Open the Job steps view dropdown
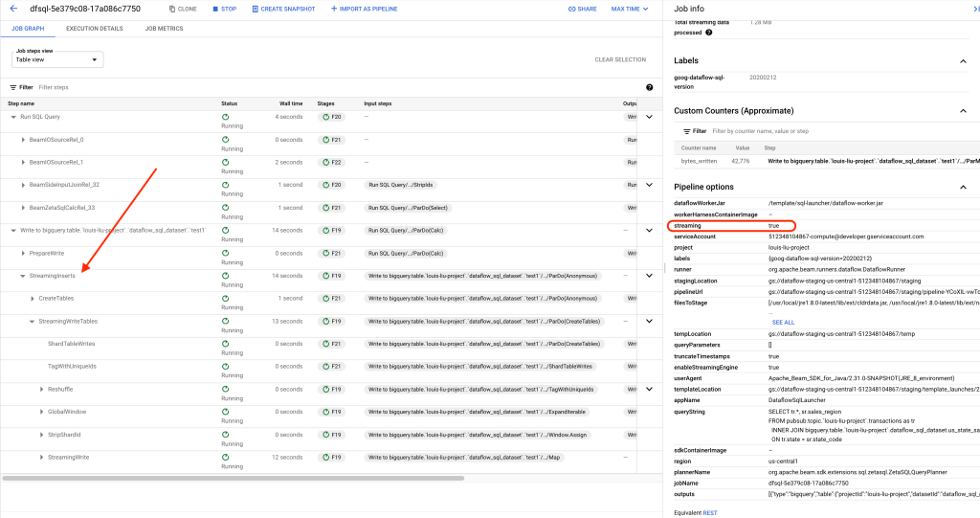The width and height of the screenshot is (980, 518). point(57,59)
